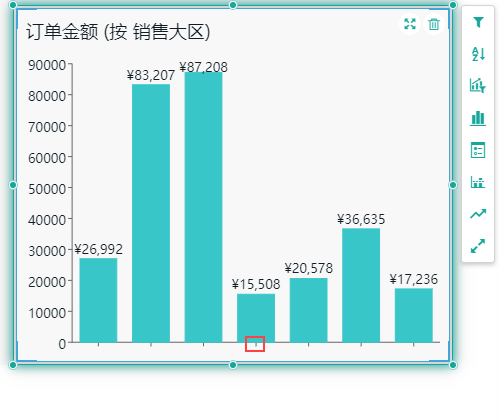Click the top-center resize handle
This screenshot has height=420, width=499.
pos(233,5)
